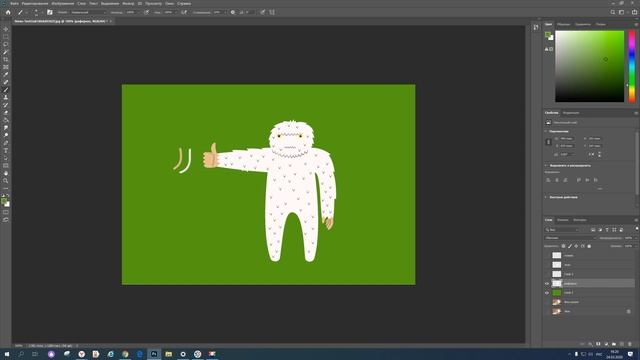Switch to the Каналы tab
640x360 pixels.
coord(562,220)
